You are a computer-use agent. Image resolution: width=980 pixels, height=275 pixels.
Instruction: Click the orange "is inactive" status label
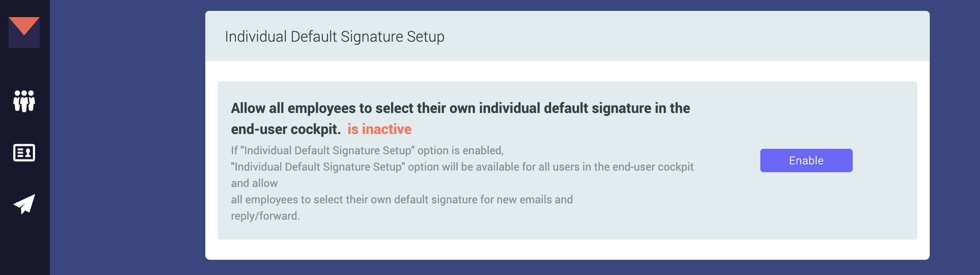[379, 129]
